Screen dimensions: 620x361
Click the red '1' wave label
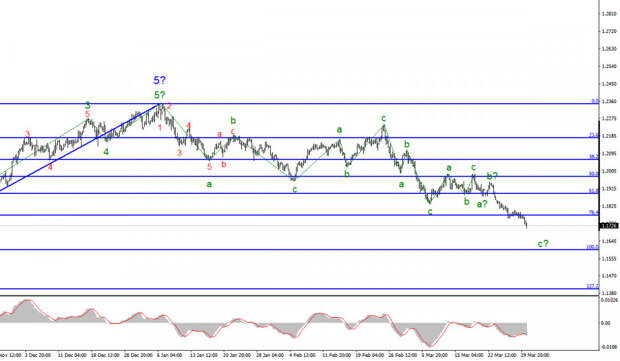(x=160, y=127)
